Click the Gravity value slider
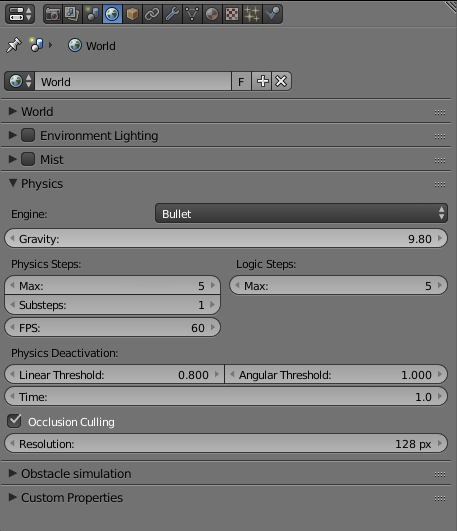Image resolution: width=457 pixels, height=531 pixels. [x=226, y=238]
